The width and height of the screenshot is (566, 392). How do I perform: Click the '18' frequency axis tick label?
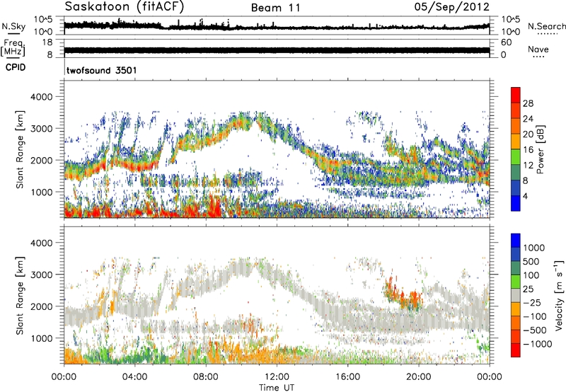click(x=47, y=42)
